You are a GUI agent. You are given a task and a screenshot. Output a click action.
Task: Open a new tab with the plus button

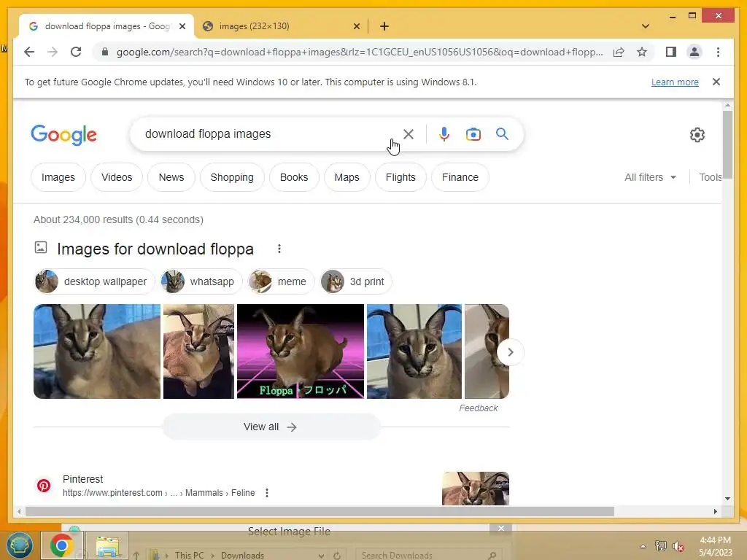click(x=384, y=26)
